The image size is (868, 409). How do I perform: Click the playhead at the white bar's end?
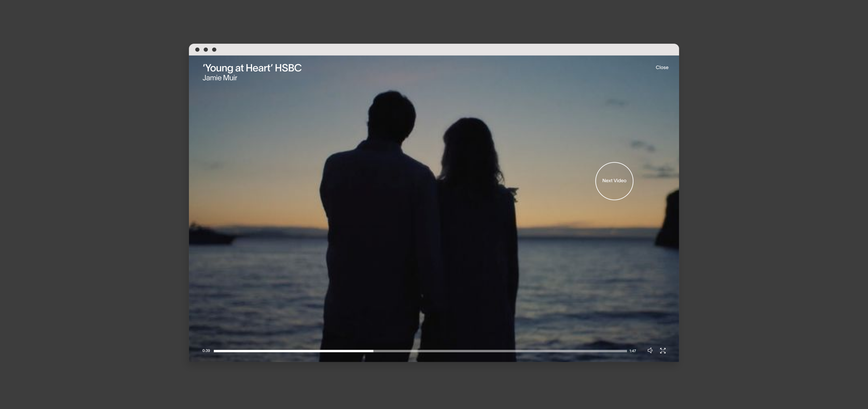[x=373, y=351]
